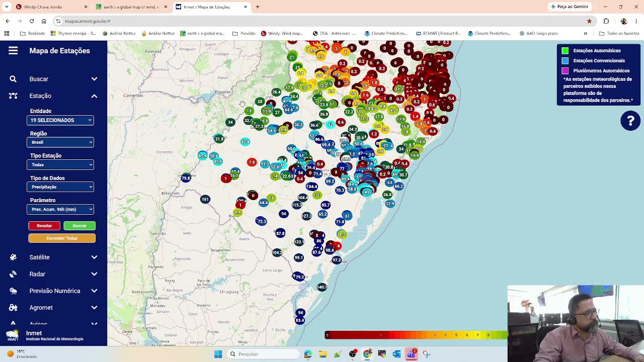Click the precipitation color scale bar
This screenshot has height=362, width=644.
point(416,335)
